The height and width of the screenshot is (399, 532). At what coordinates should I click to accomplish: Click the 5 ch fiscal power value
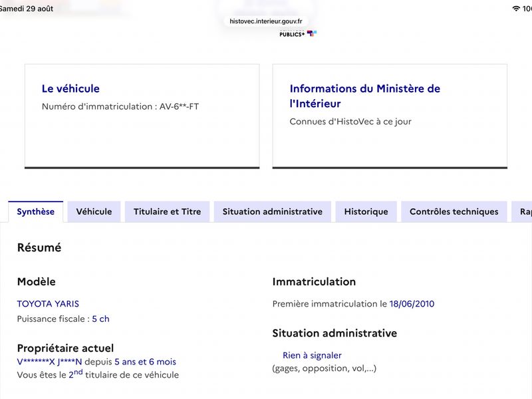pyautogui.click(x=101, y=319)
